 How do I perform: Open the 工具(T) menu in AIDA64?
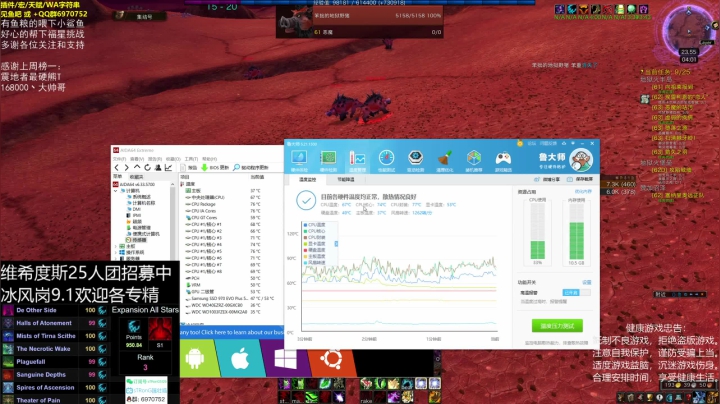click(x=191, y=159)
